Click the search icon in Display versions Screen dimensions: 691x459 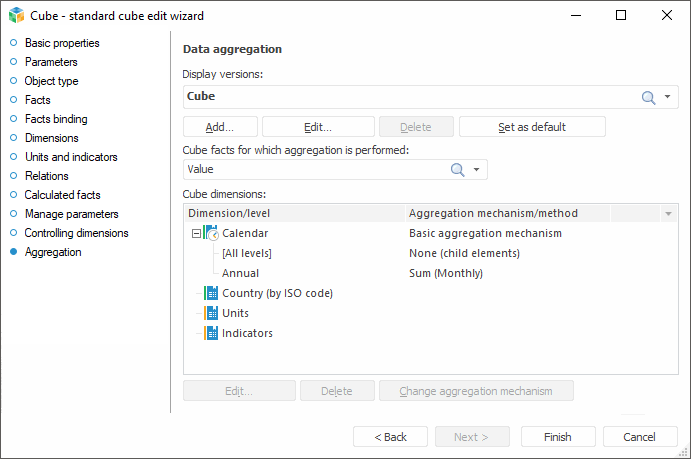pyautogui.click(x=648, y=97)
